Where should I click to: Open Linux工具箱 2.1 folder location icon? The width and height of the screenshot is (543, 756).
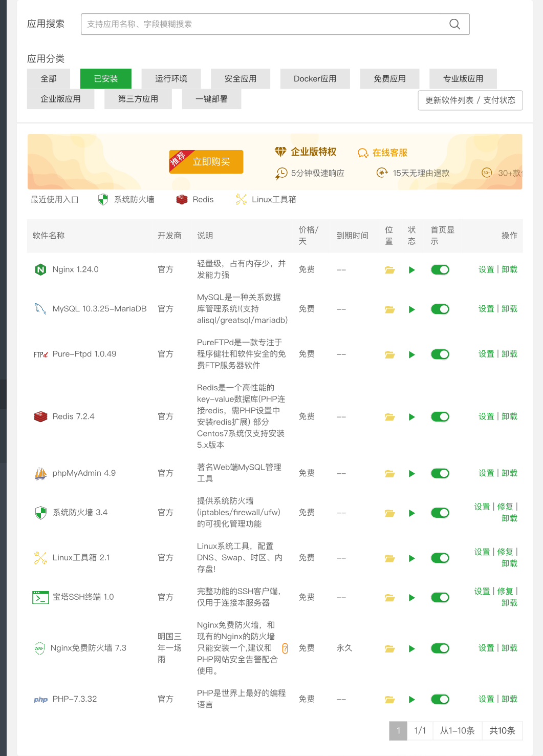click(x=389, y=558)
